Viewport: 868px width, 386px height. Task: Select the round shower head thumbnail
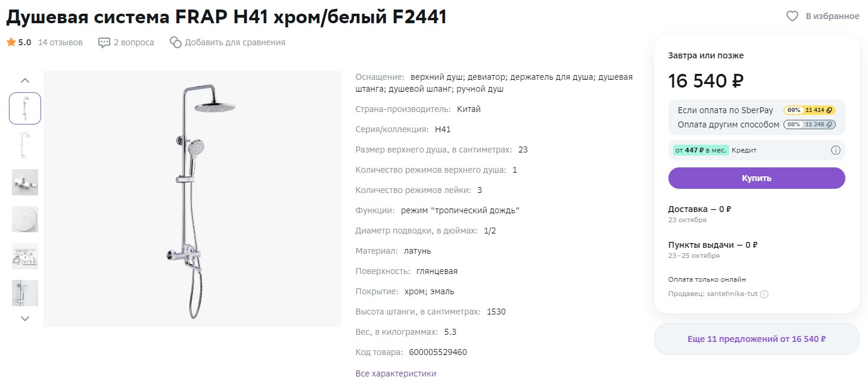tap(25, 219)
